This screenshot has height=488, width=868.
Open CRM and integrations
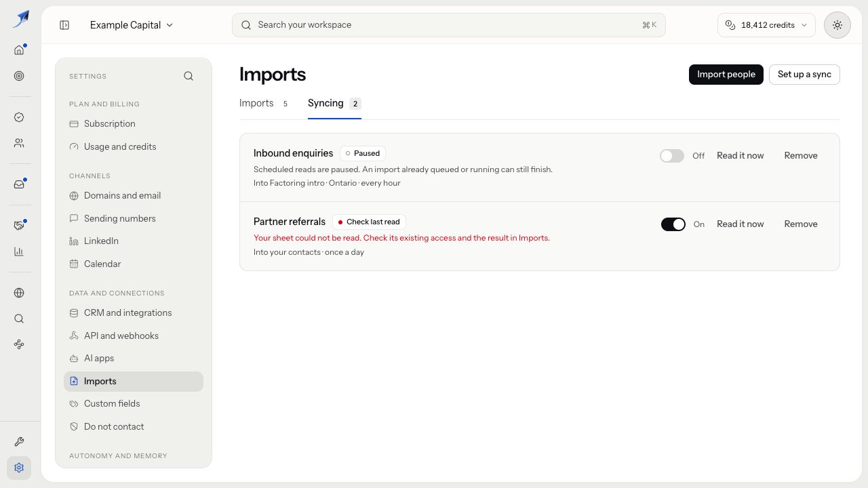pos(134,313)
